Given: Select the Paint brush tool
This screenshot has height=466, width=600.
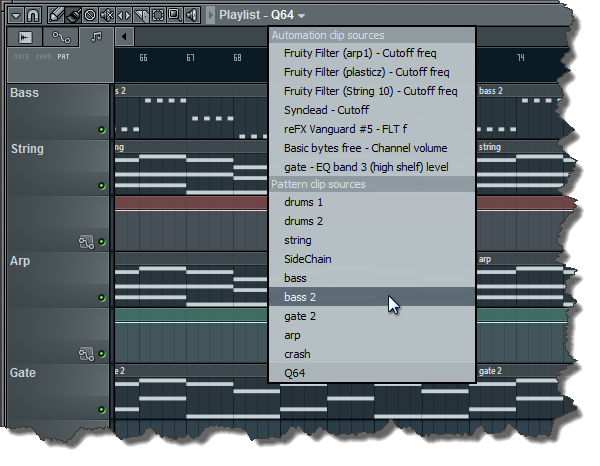Looking at the screenshot, I should click(x=73, y=15).
